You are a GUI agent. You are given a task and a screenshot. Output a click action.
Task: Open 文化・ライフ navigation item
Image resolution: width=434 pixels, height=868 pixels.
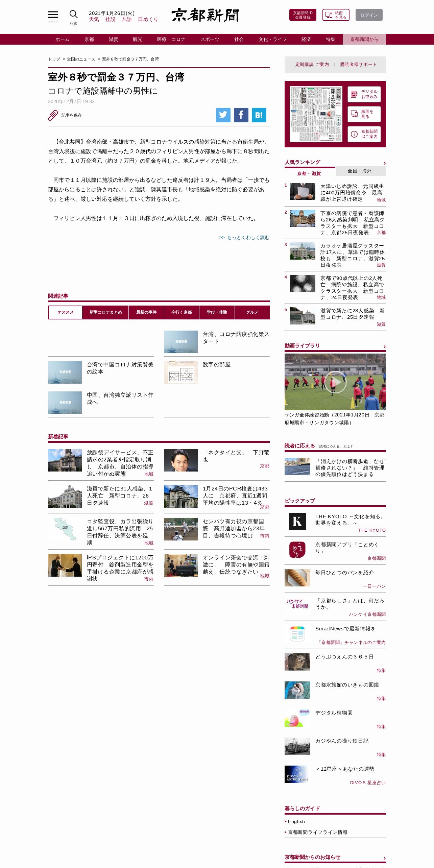[x=273, y=39]
